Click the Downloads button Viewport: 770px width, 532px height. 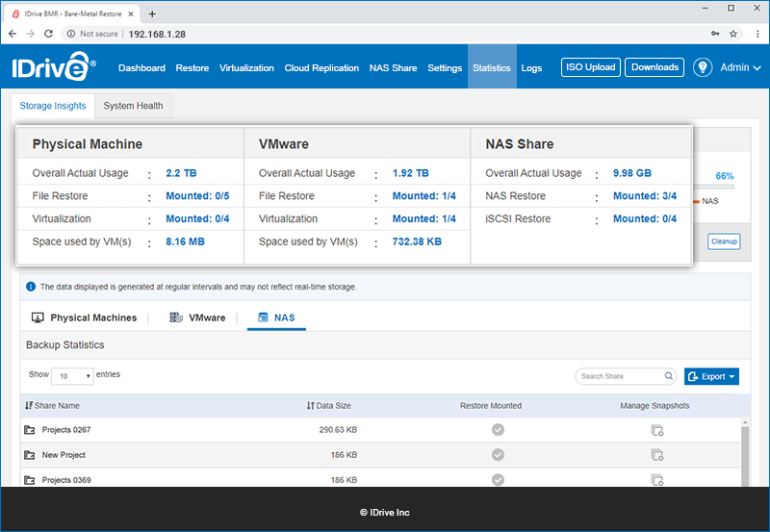point(654,67)
